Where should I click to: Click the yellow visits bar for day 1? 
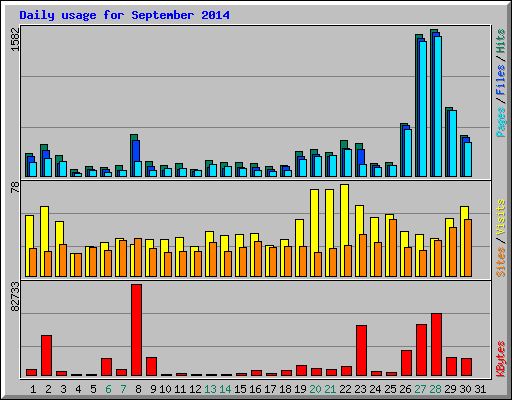coord(29,232)
